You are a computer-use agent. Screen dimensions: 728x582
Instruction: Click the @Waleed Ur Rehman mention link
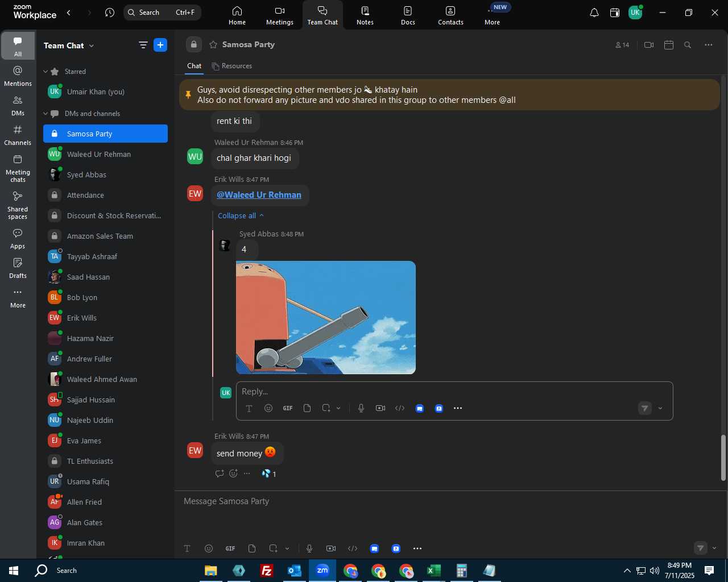(259, 195)
